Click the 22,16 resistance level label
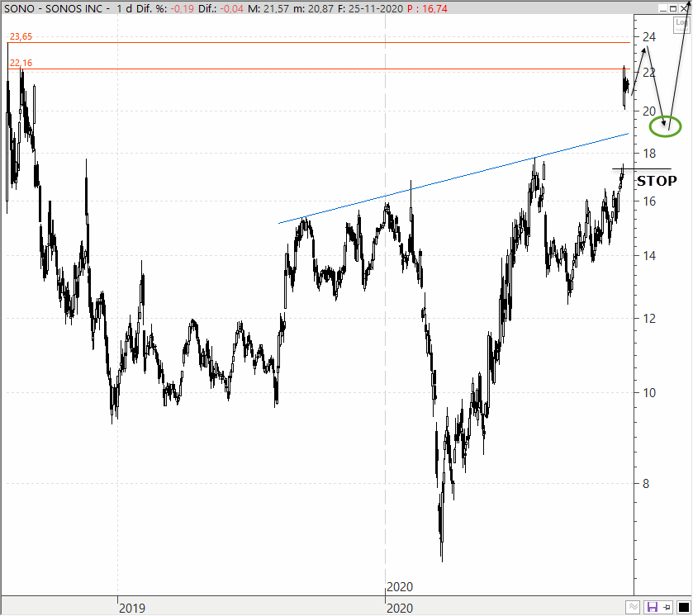 (x=21, y=64)
